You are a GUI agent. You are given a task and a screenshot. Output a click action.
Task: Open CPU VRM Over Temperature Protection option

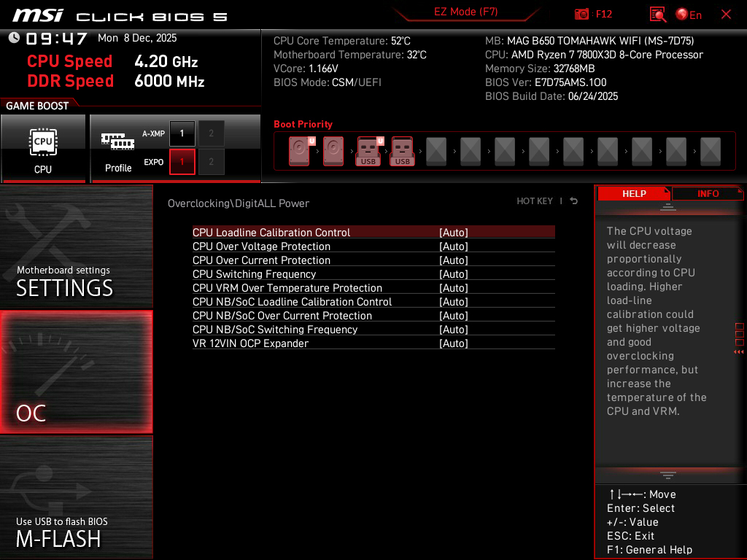coord(373,287)
